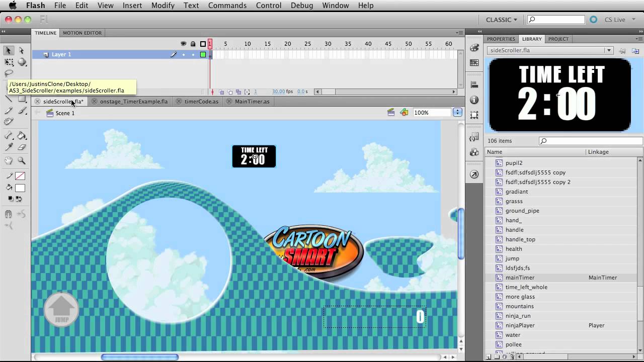Image resolution: width=644 pixels, height=362 pixels.
Task: Click the Edit Scene clapperboard icon
Action: click(x=391, y=113)
